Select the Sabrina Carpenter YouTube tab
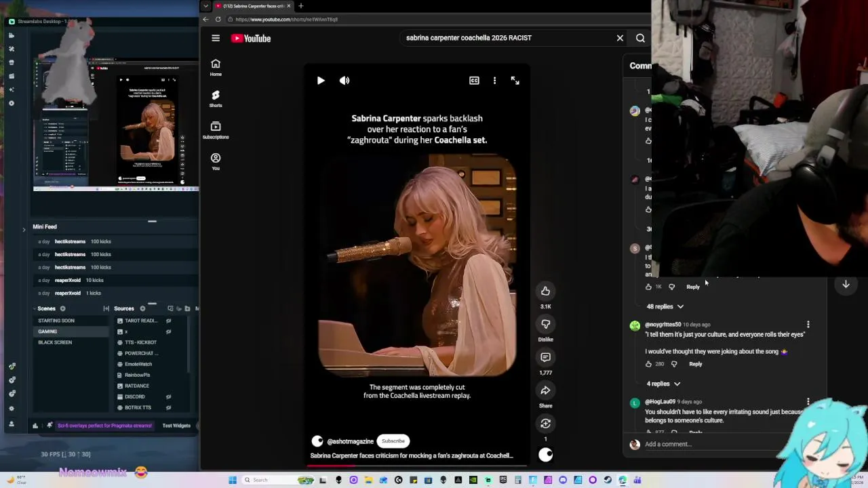This screenshot has height=488, width=868. pos(254,6)
